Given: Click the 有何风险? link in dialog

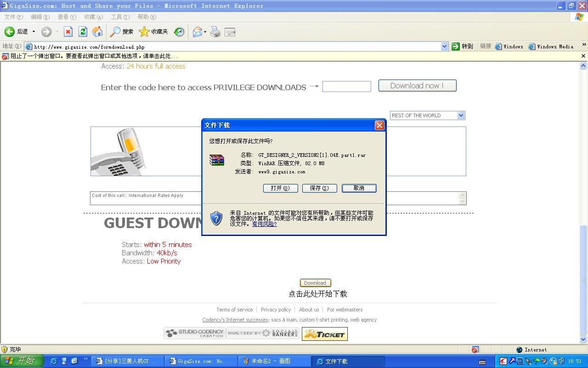Looking at the screenshot, I should [x=264, y=224].
